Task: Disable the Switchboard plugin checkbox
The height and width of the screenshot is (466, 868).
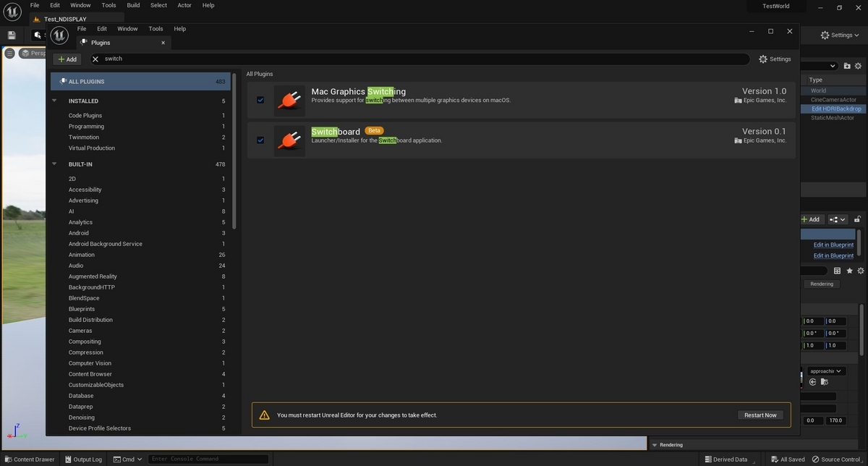Action: coord(260,140)
